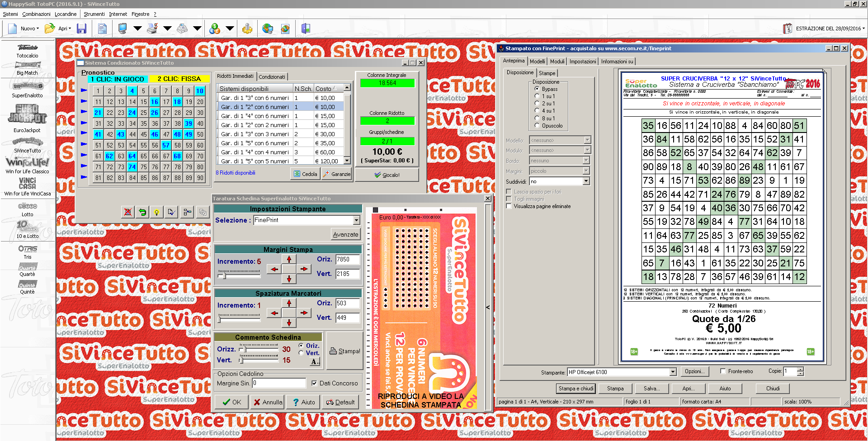Image resolution: width=868 pixels, height=441 pixels.
Task: Toggle 'Visualizza pagine eliminate' checkbox
Action: (x=509, y=206)
